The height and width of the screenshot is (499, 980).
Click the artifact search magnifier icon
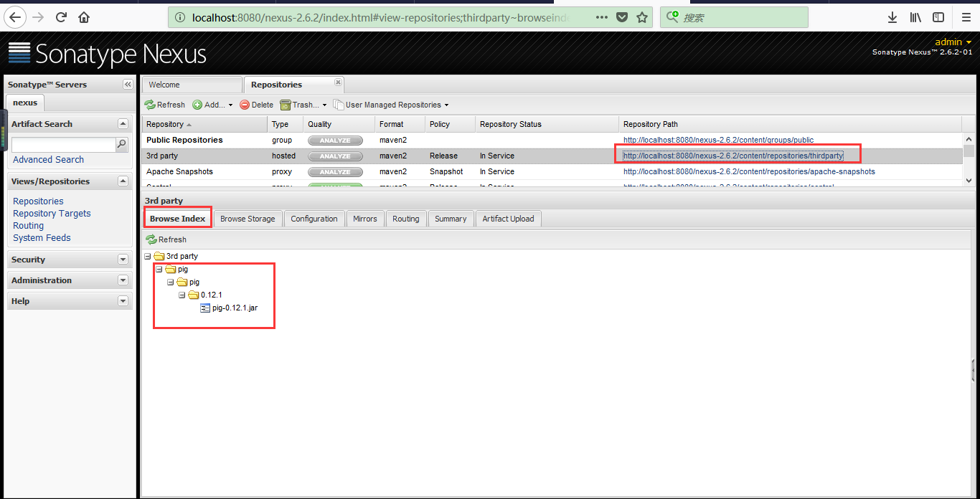(x=122, y=144)
